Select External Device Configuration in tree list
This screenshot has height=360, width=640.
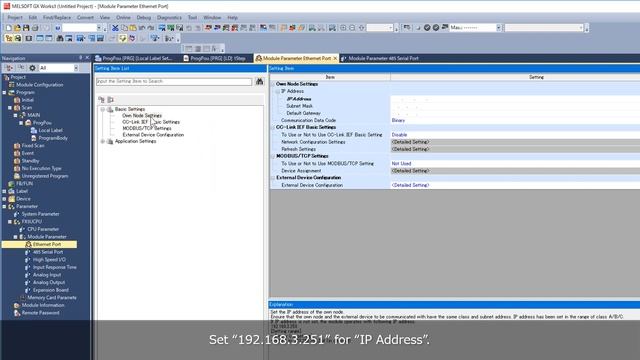tap(153, 135)
